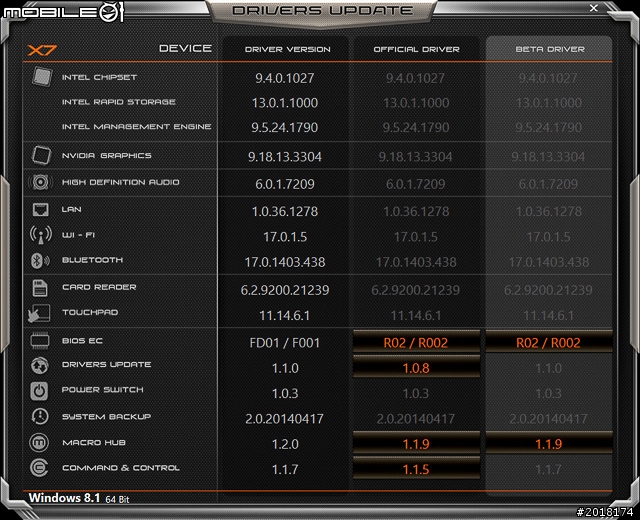Click driver version 1.0.36.1278
The height and width of the screenshot is (520, 640).
[x=285, y=211]
